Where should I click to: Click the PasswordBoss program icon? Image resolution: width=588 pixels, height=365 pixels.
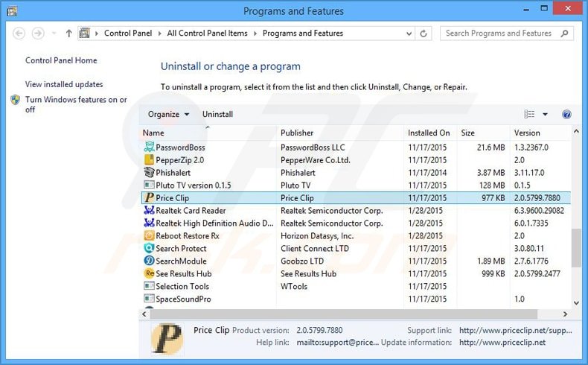pos(150,147)
